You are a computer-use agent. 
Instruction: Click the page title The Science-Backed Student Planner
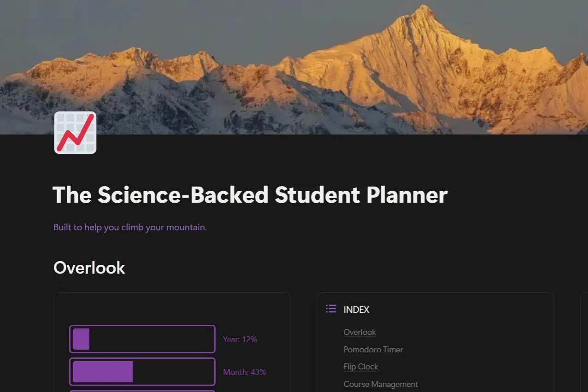pyautogui.click(x=250, y=194)
